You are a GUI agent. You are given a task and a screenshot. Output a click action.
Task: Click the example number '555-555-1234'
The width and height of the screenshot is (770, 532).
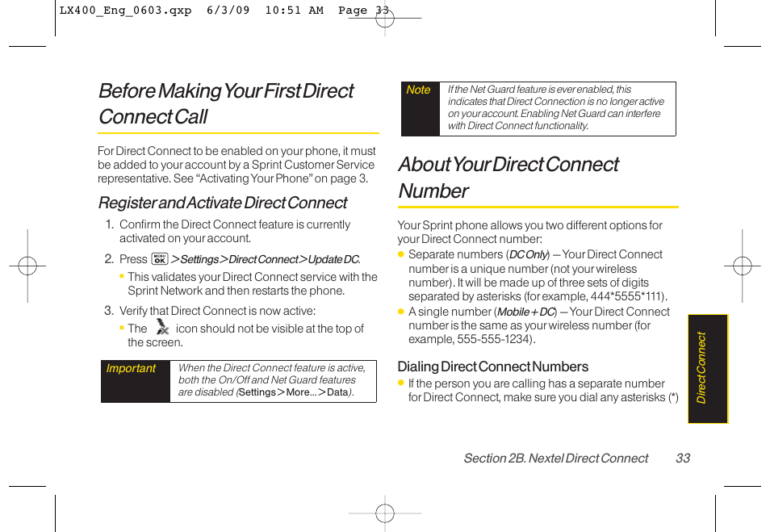point(493,339)
